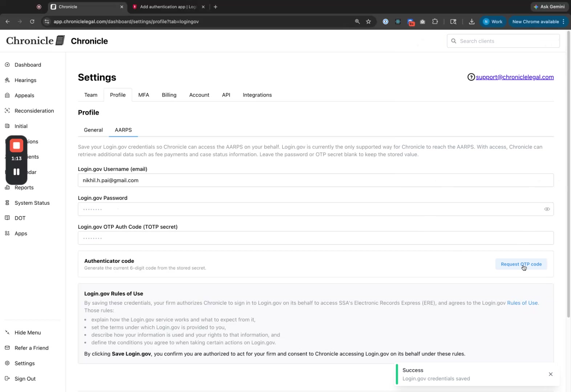Stop the screen recording

[x=16, y=146]
